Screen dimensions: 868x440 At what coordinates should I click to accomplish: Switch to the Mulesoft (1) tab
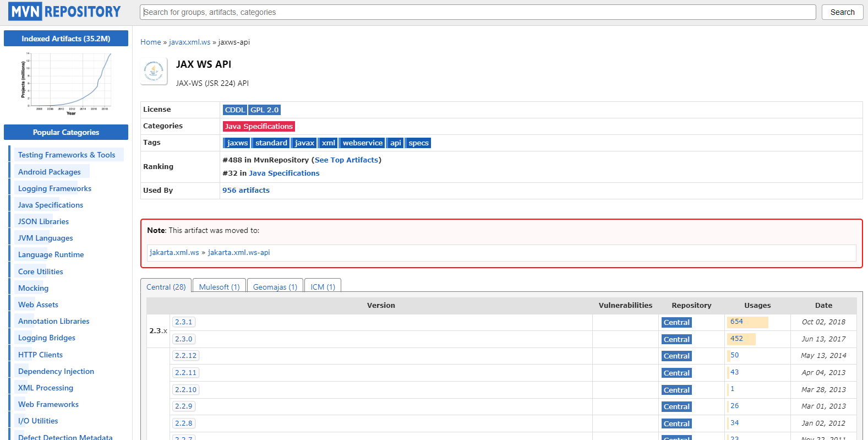[220, 287]
